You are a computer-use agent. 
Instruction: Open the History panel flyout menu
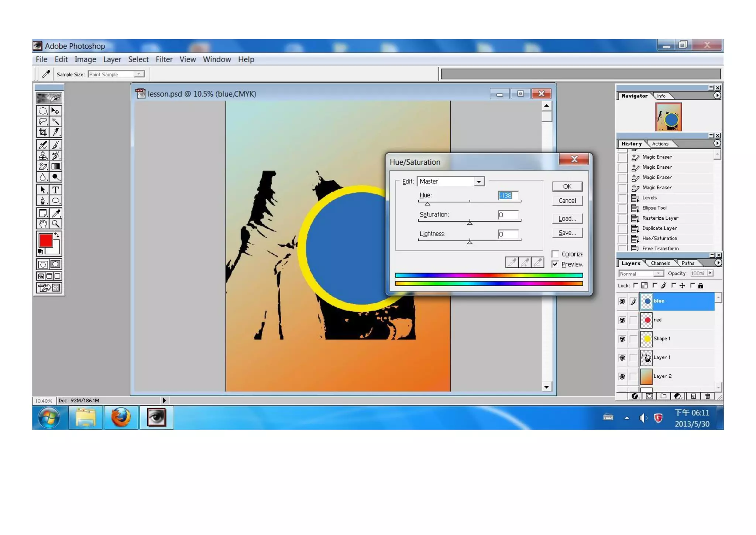point(717,143)
